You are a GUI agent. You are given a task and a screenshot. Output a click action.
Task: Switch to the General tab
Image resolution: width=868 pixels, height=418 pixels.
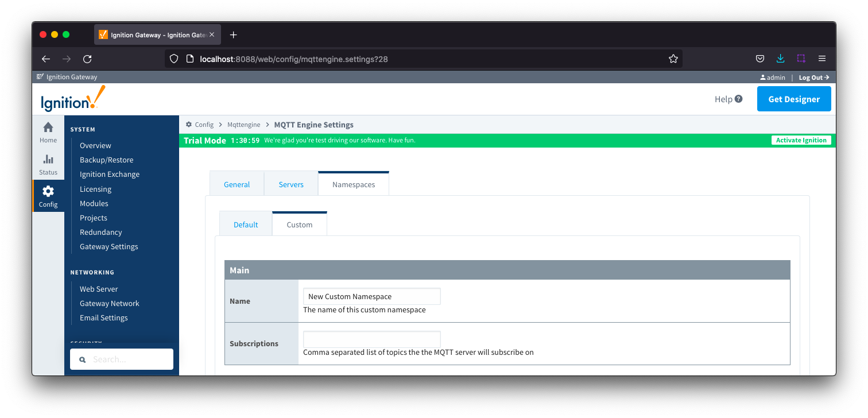pyautogui.click(x=237, y=184)
